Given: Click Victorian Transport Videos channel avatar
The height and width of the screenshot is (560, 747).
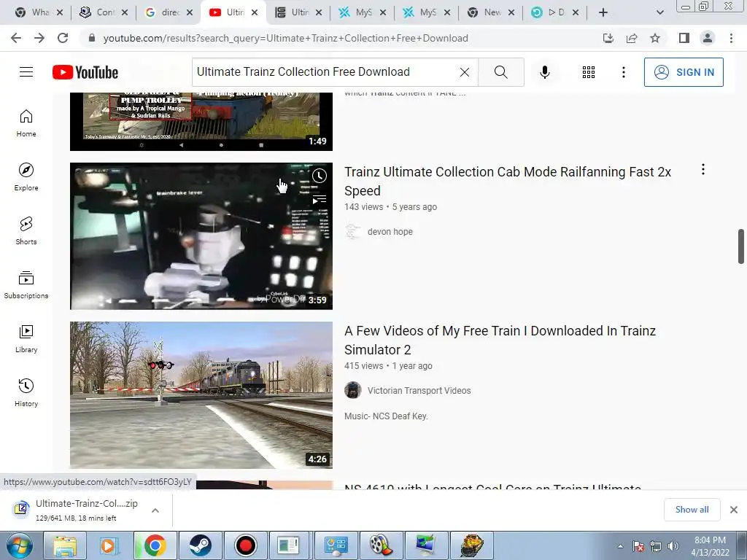Looking at the screenshot, I should (353, 391).
